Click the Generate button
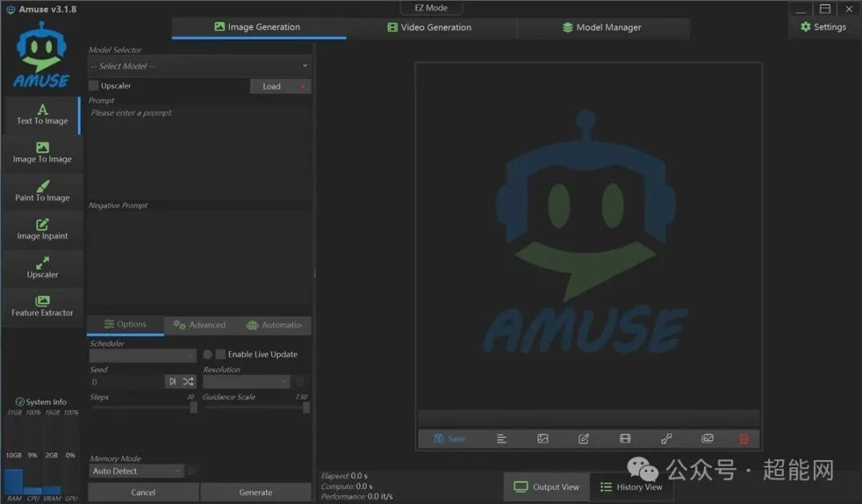Viewport: 862px width, 504px height. point(256,492)
